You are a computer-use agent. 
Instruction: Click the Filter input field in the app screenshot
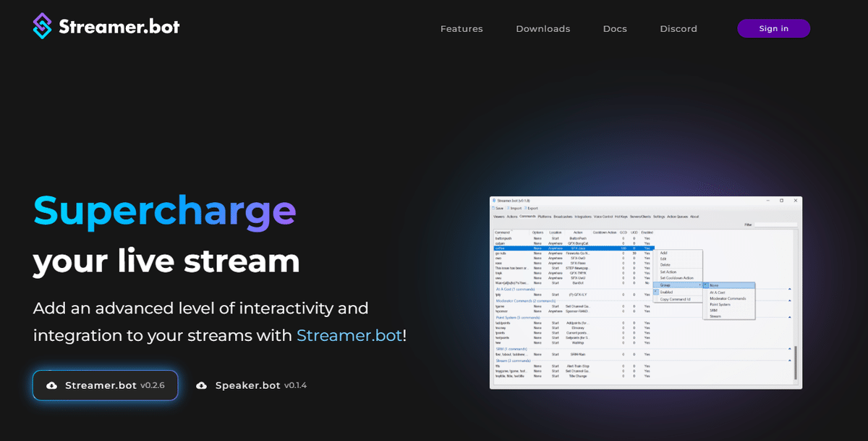pyautogui.click(x=776, y=225)
